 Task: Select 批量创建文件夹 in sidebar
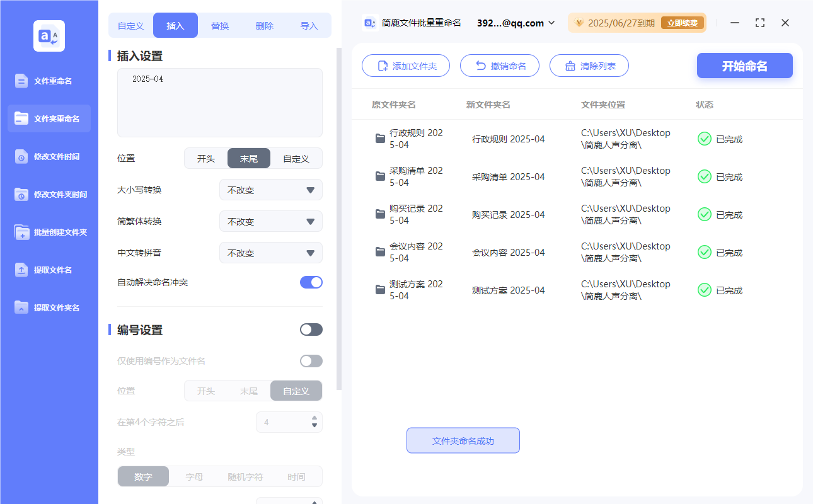(49, 232)
